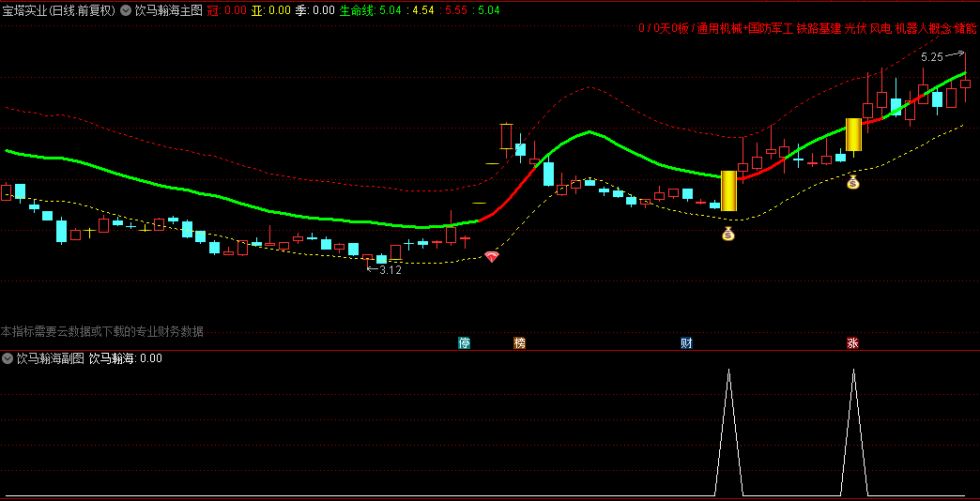Click the 生命线: 5.04 indicator value
Image resolution: width=980 pixels, height=501 pixels.
click(370, 10)
